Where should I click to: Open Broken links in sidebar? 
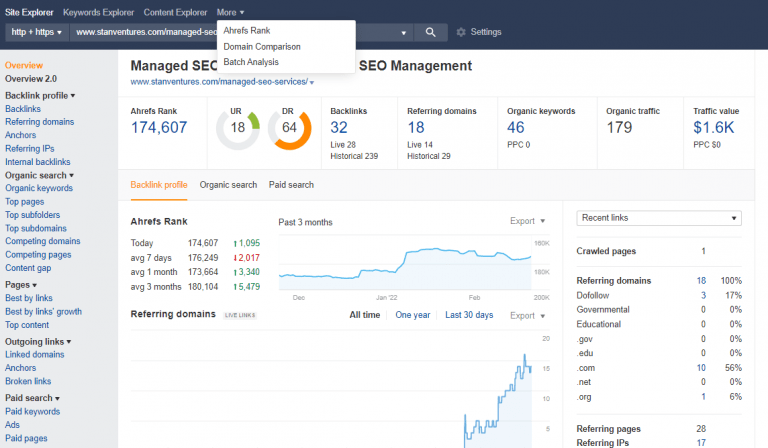[x=28, y=381]
